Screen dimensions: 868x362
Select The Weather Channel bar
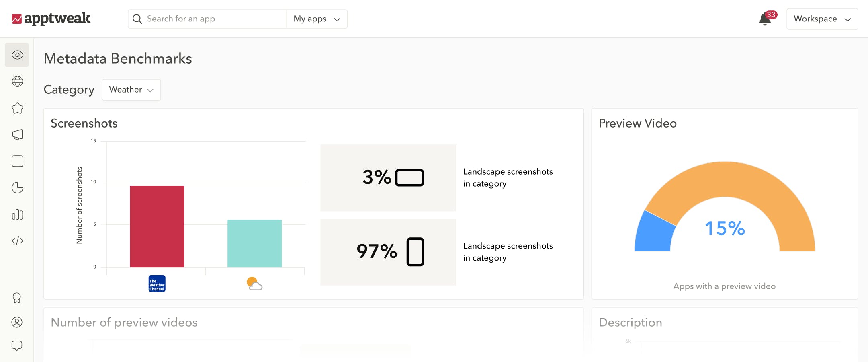click(x=157, y=225)
